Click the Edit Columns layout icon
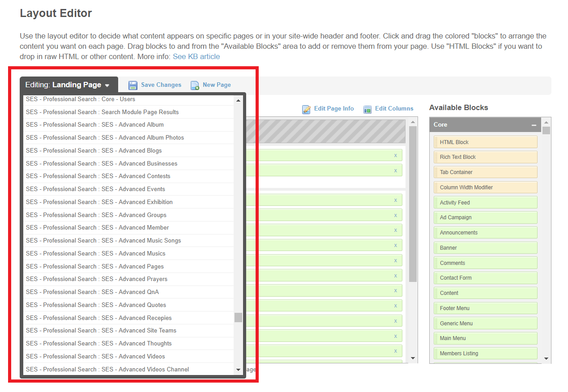Viewport: 568px width, 392px height. tap(367, 109)
